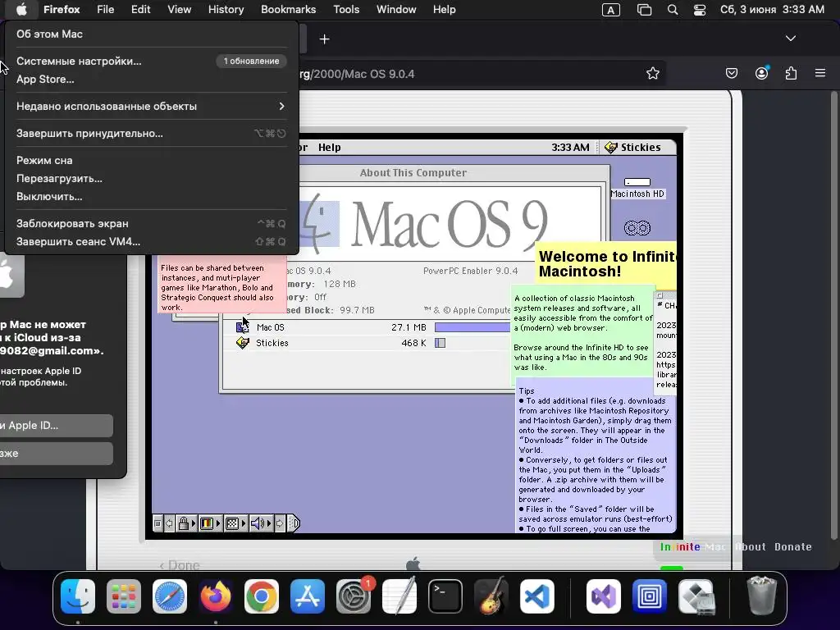Screen dimensions: 840x630
Task: Click Done link below emulator screen
Action: pyautogui.click(x=180, y=565)
